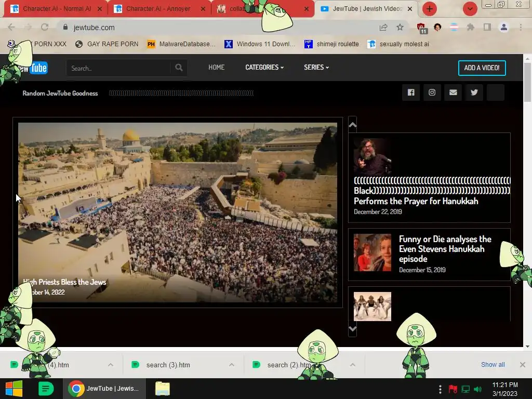Screen dimensions: 532x399
Task: Close the Character.AI - Annoyer tab
Action: 203,9
